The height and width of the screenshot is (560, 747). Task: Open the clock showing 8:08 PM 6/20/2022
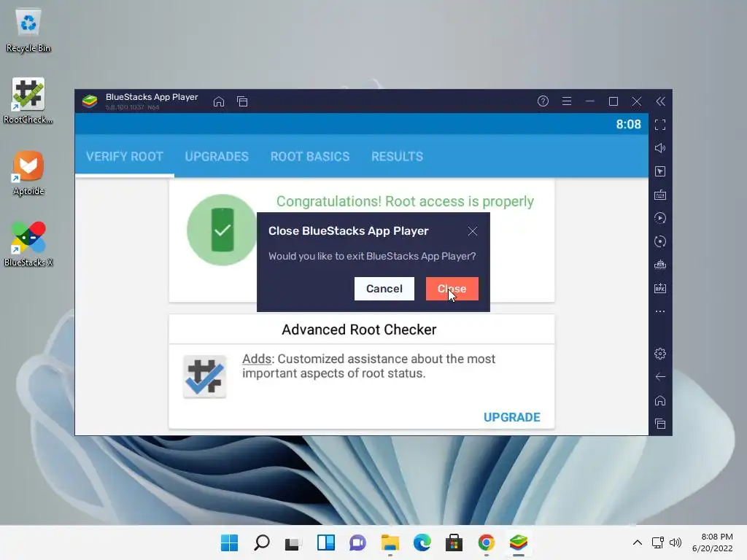[712, 542]
